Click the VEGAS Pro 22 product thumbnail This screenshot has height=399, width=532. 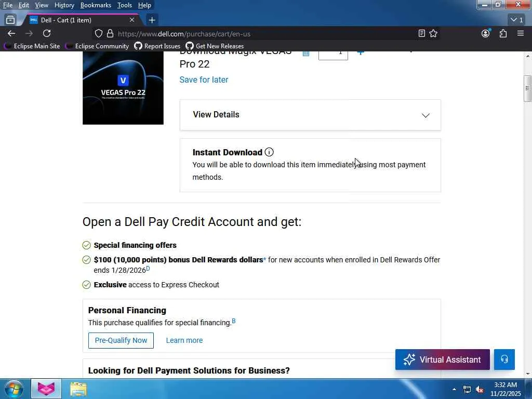123,88
